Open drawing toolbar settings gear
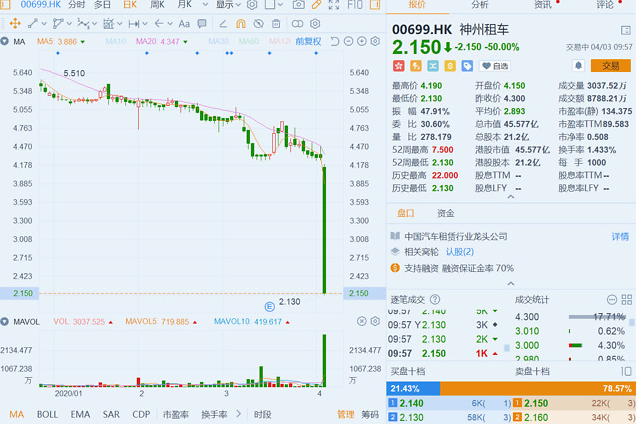 315,24
